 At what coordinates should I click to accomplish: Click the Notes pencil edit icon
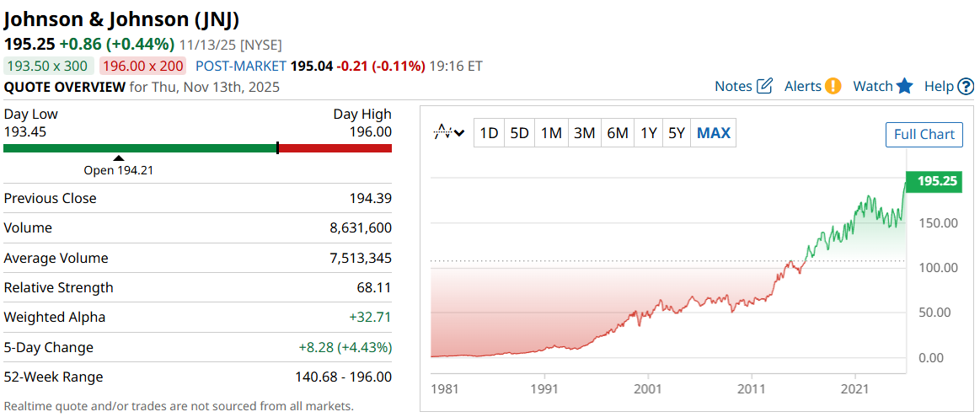click(765, 86)
